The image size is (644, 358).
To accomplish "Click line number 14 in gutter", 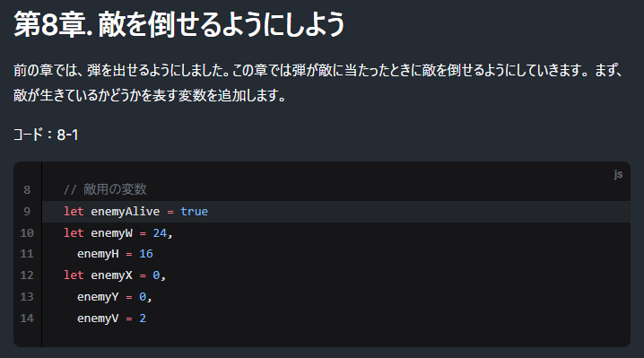I will (27, 319).
